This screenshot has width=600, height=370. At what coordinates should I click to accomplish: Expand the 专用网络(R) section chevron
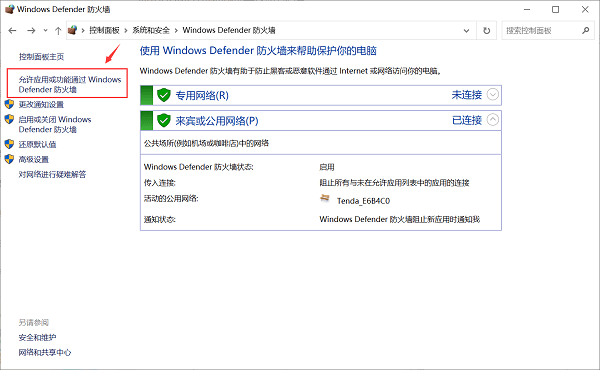click(x=493, y=94)
